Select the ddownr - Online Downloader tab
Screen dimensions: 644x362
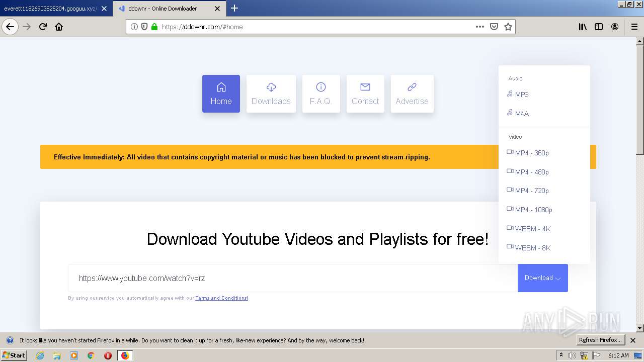169,9
